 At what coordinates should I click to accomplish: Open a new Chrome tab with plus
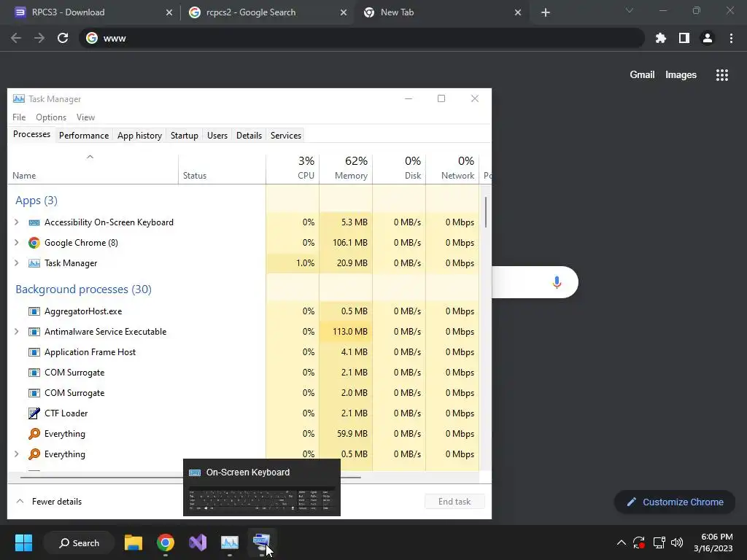tap(546, 12)
